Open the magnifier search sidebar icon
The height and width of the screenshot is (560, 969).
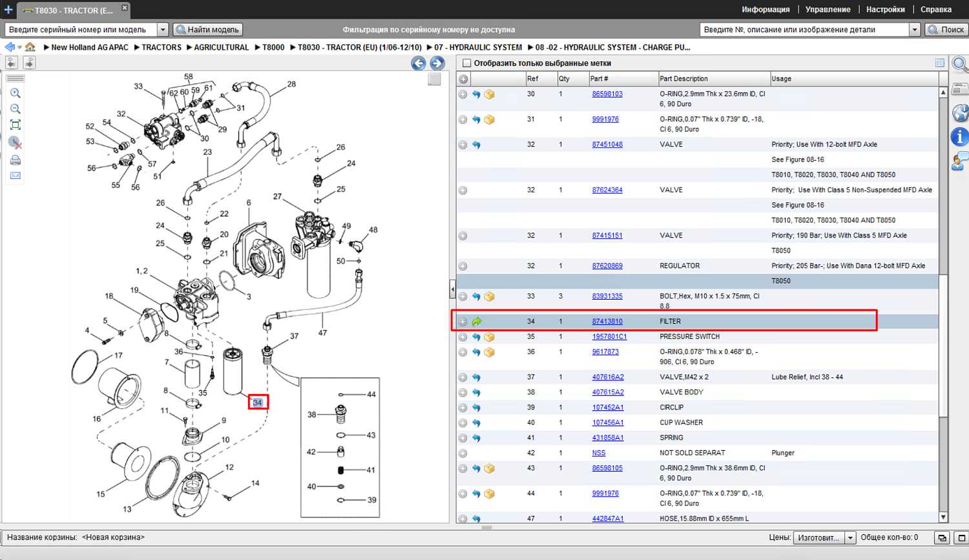[x=960, y=65]
